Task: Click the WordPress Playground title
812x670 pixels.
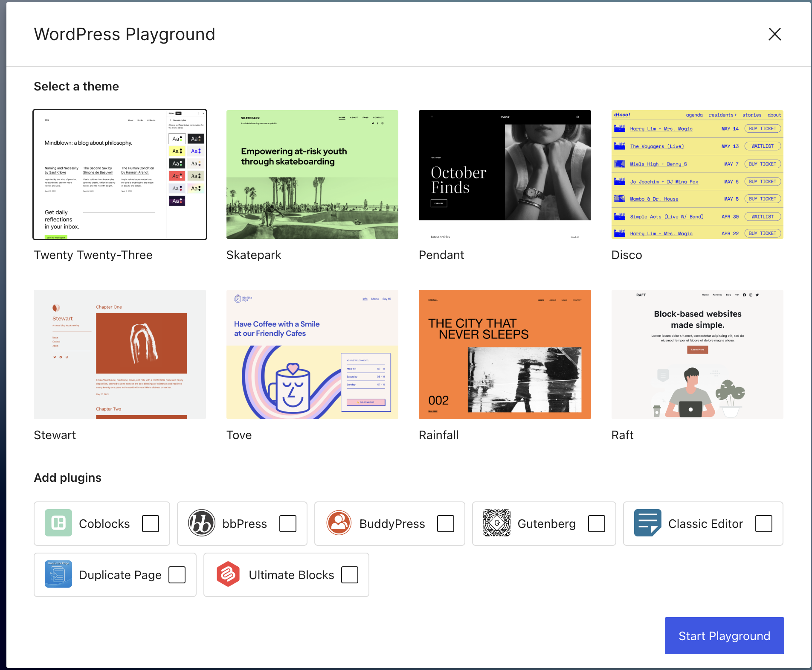Action: click(x=125, y=35)
